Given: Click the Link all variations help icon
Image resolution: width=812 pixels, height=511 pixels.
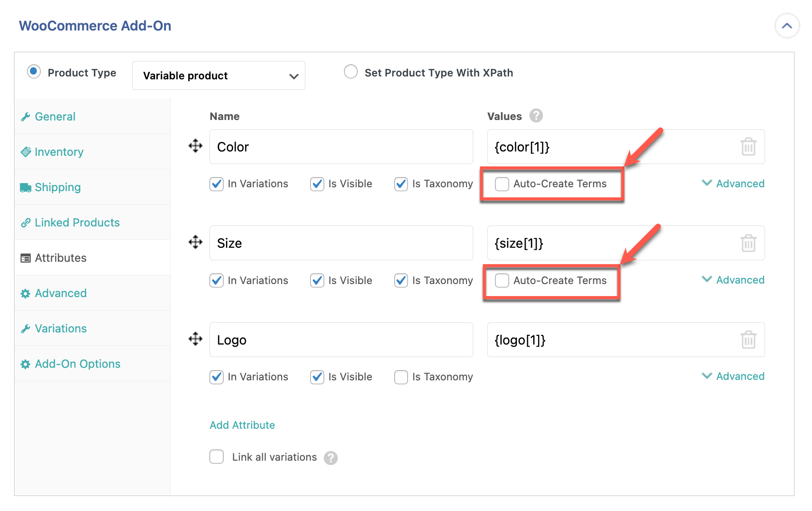Looking at the screenshot, I should [331, 458].
